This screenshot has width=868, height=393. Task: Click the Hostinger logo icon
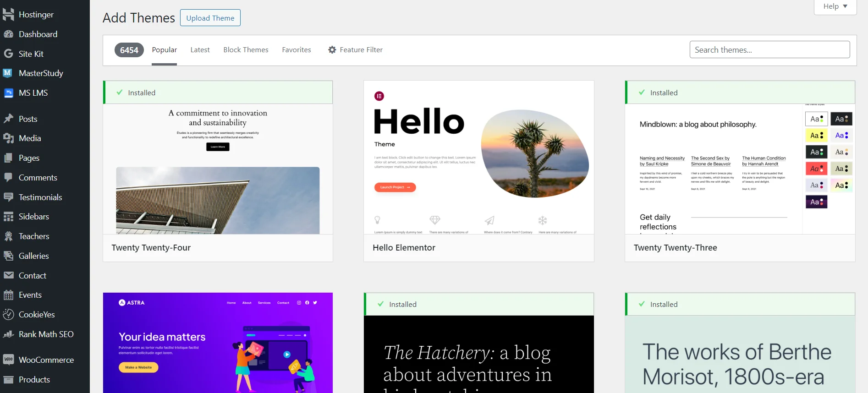point(8,15)
